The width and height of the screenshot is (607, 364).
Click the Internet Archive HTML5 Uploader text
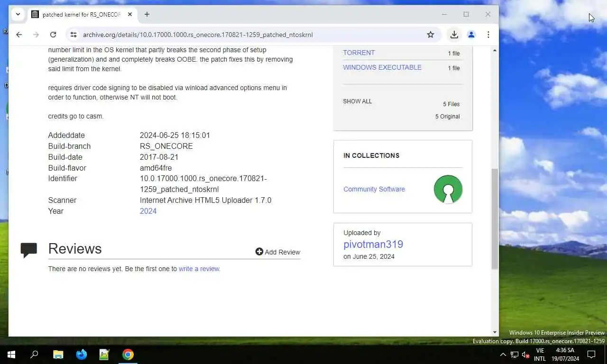(206, 200)
